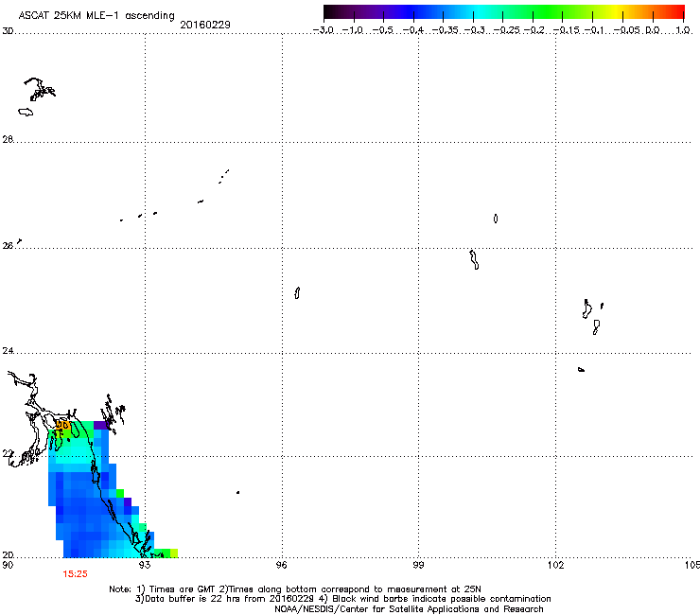
Task: Click the purple data cell atop the swath
Action: coord(101,425)
